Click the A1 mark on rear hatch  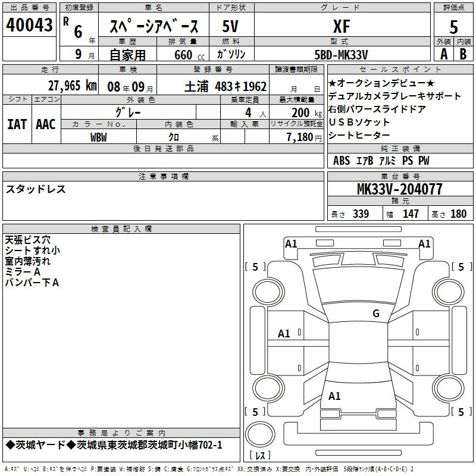click(x=334, y=396)
